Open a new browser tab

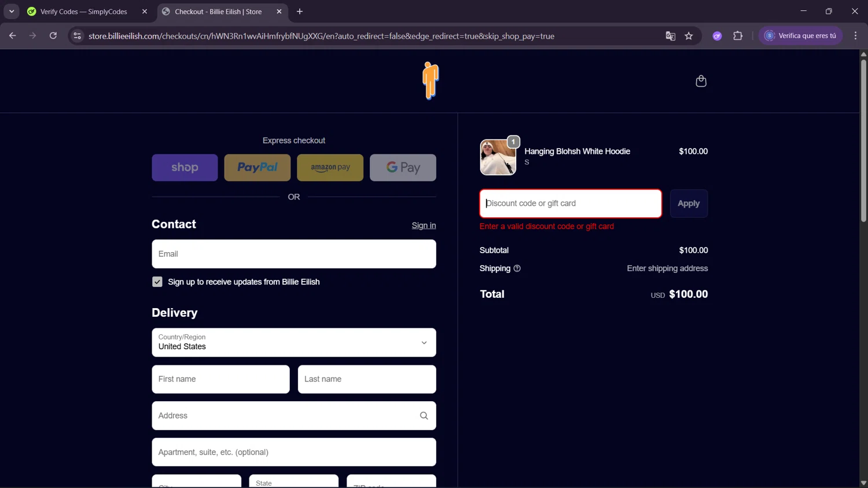300,12
